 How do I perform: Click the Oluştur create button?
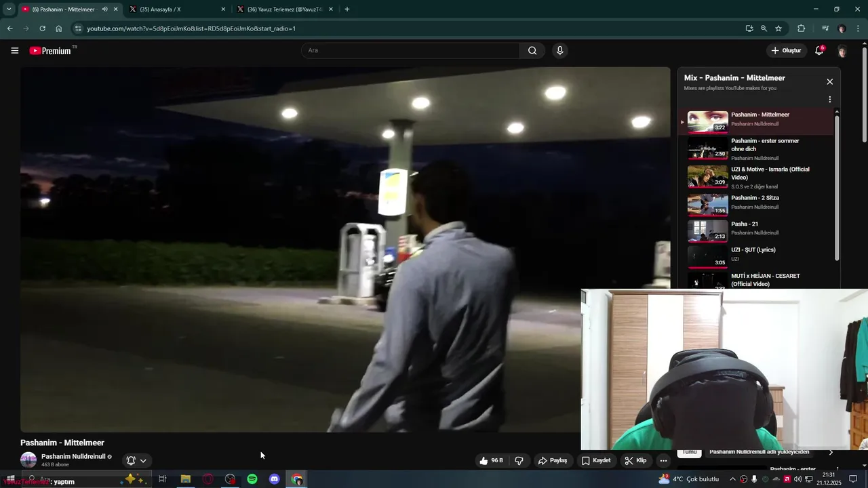[x=786, y=51]
